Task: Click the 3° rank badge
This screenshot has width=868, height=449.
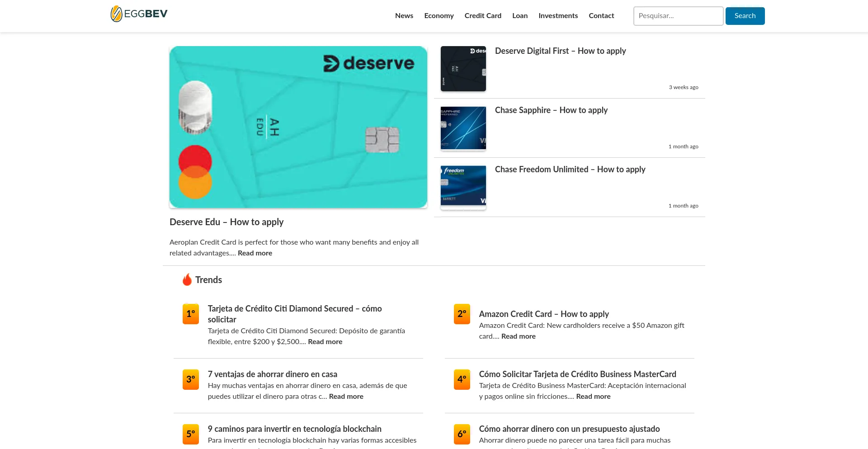Action: click(x=191, y=379)
